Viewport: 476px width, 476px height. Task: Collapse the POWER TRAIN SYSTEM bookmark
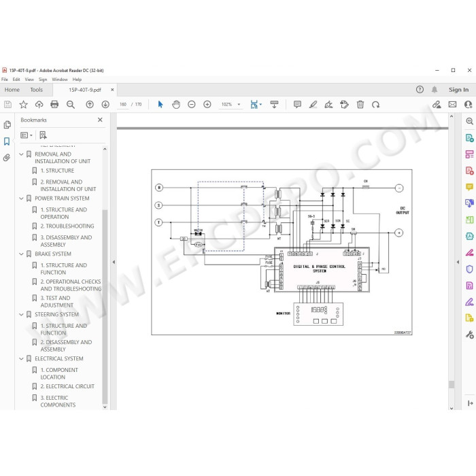tap(21, 199)
